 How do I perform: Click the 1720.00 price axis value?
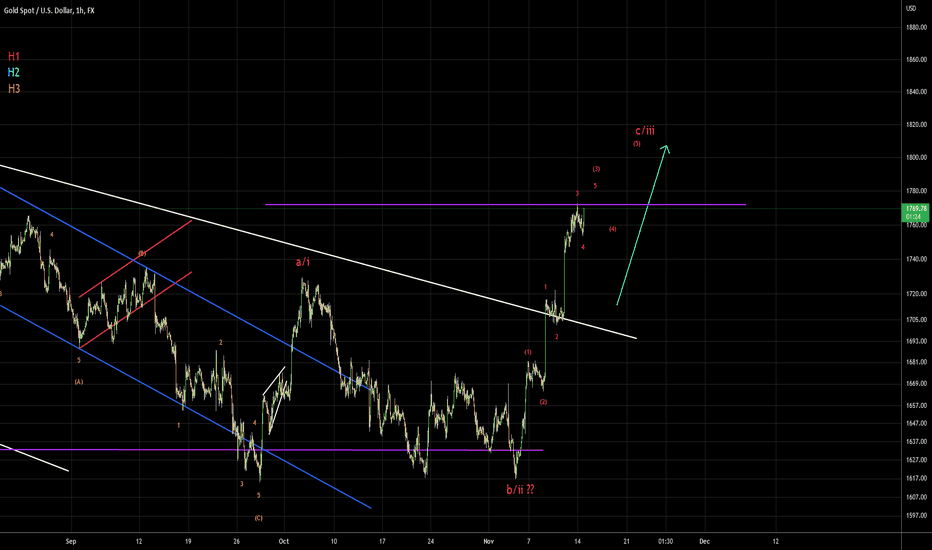point(917,294)
